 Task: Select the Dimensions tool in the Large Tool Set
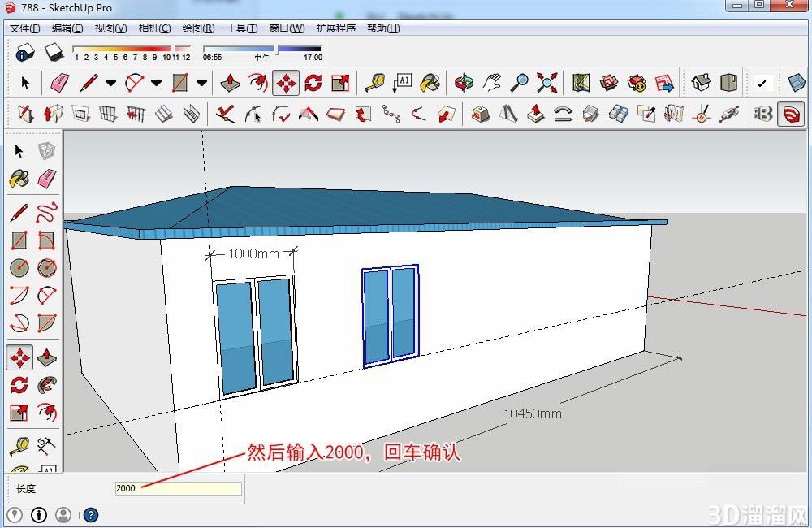tap(46, 444)
